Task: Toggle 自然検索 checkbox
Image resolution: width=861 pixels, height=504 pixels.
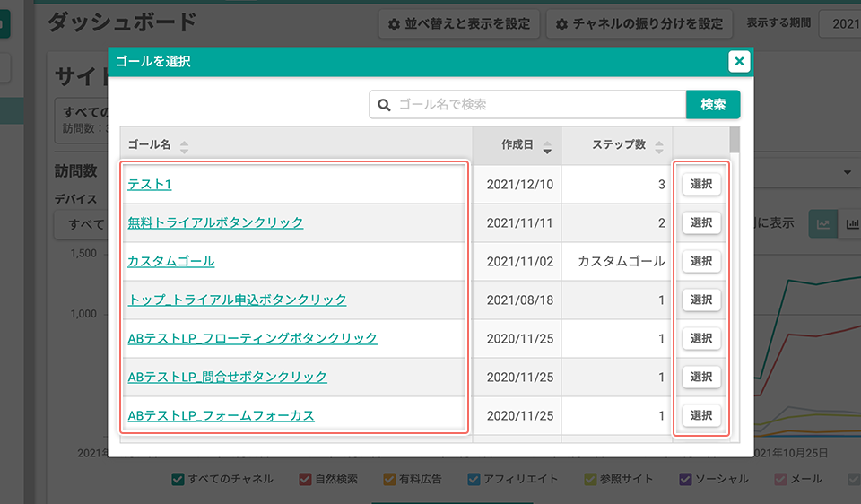Action: pos(305,479)
